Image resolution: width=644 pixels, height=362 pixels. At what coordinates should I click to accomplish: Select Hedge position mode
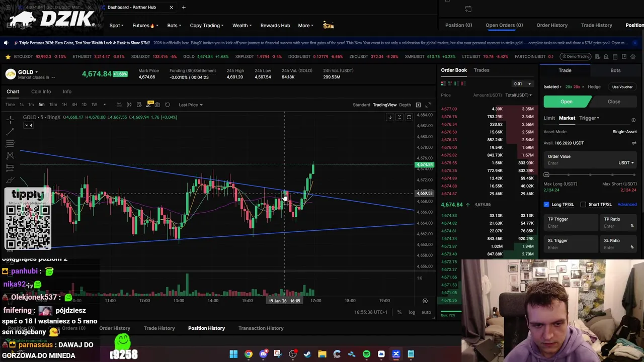coord(594,87)
